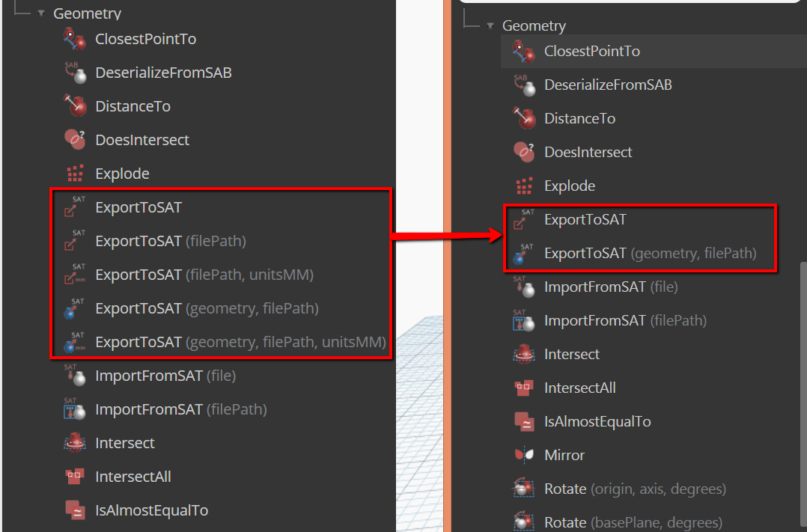Image resolution: width=807 pixels, height=532 pixels.
Task: Choose ImportFromSAT (filePath) in left panel
Action: click(180, 409)
